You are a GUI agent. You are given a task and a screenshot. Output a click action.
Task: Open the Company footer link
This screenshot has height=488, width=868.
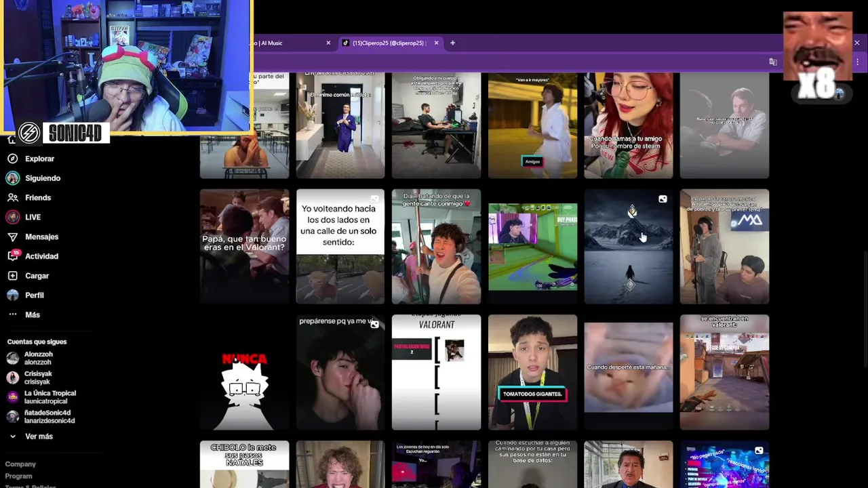pyautogui.click(x=20, y=464)
